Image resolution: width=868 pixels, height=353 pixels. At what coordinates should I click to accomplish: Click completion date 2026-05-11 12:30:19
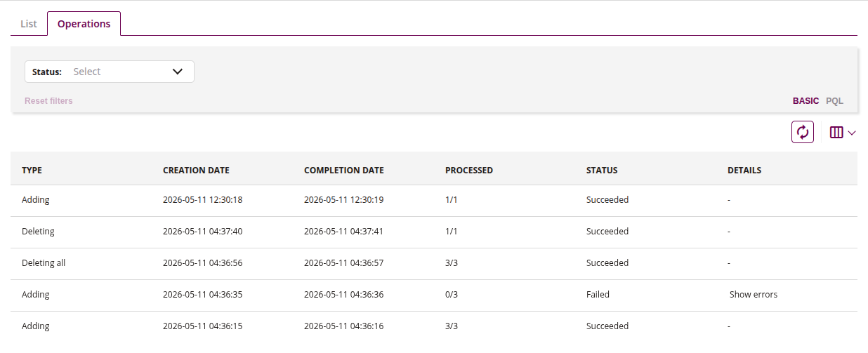tap(343, 200)
